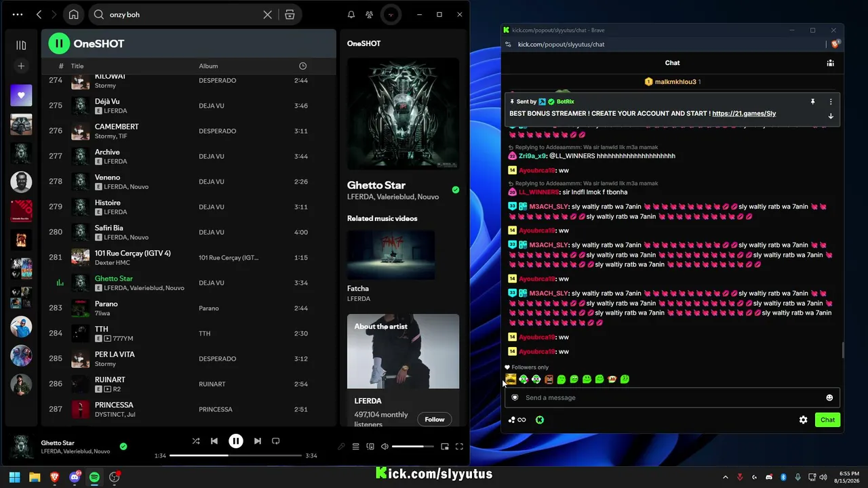The height and width of the screenshot is (488, 868).
Task: Open Connect to a device
Action: (370, 447)
